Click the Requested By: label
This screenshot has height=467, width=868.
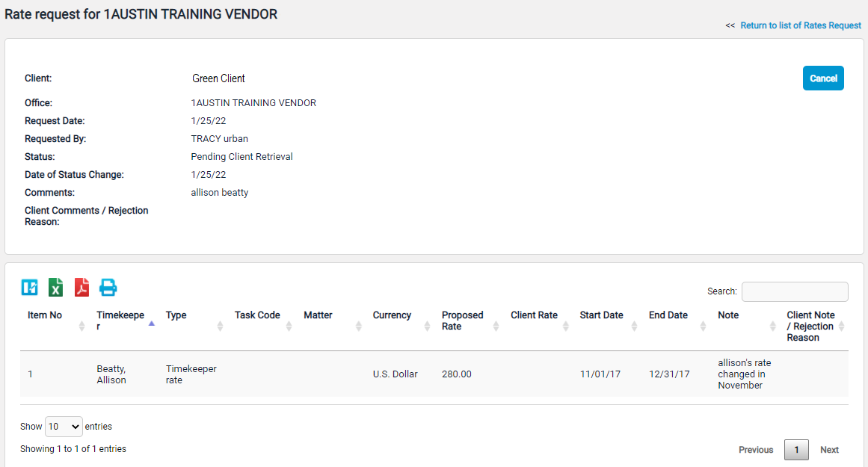click(55, 139)
